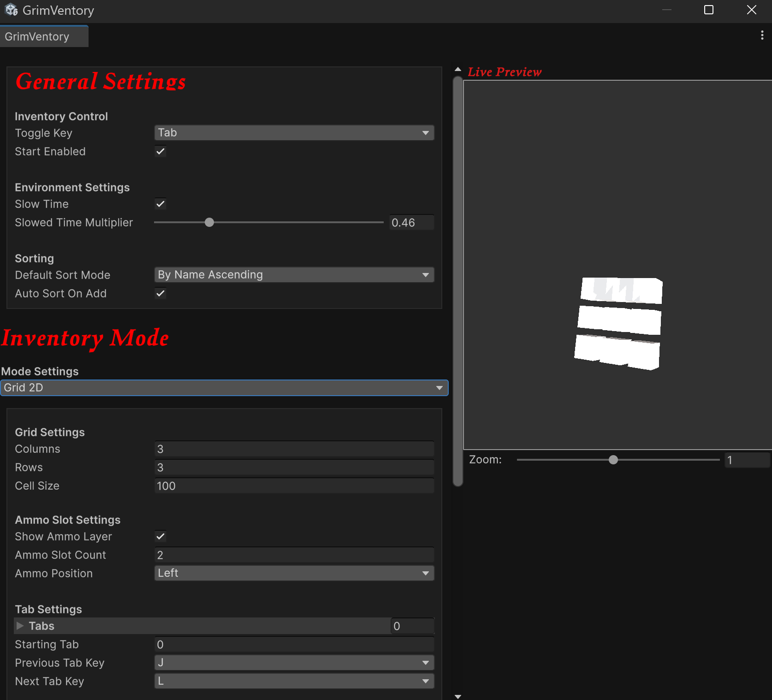Click the Tabs array size field
The width and height of the screenshot is (772, 700).
pyautogui.click(x=412, y=626)
